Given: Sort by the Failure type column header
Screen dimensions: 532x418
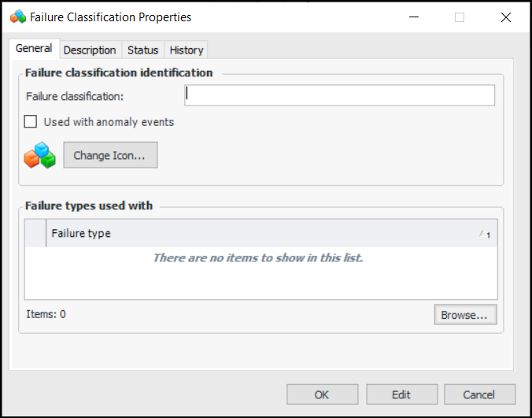Looking at the screenshot, I should pos(236,233).
